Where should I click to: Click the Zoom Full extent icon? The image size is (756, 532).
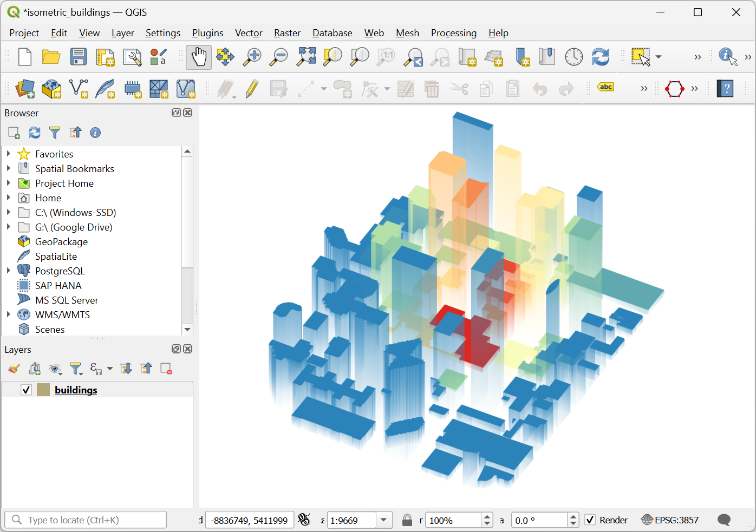pyautogui.click(x=306, y=57)
